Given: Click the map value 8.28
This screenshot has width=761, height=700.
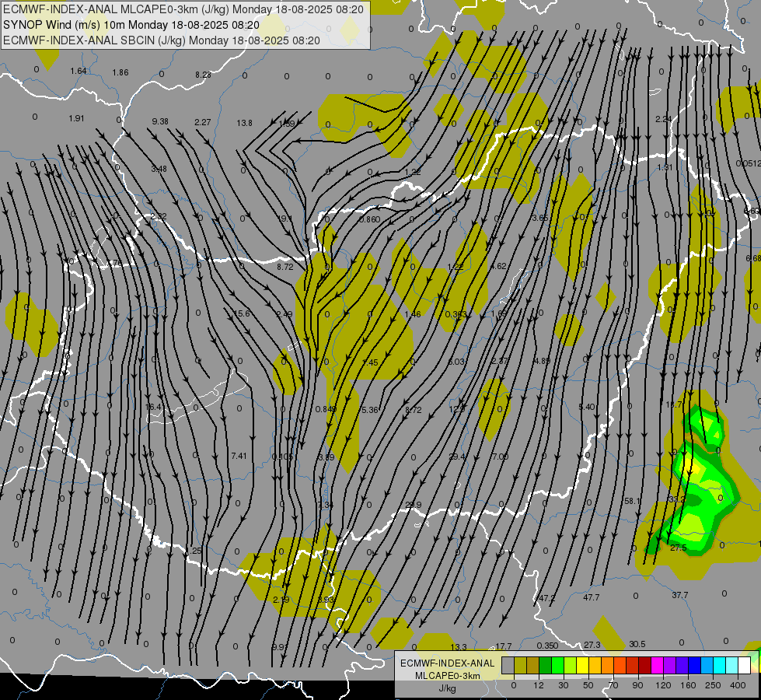Looking at the screenshot, I should pyautogui.click(x=204, y=75).
